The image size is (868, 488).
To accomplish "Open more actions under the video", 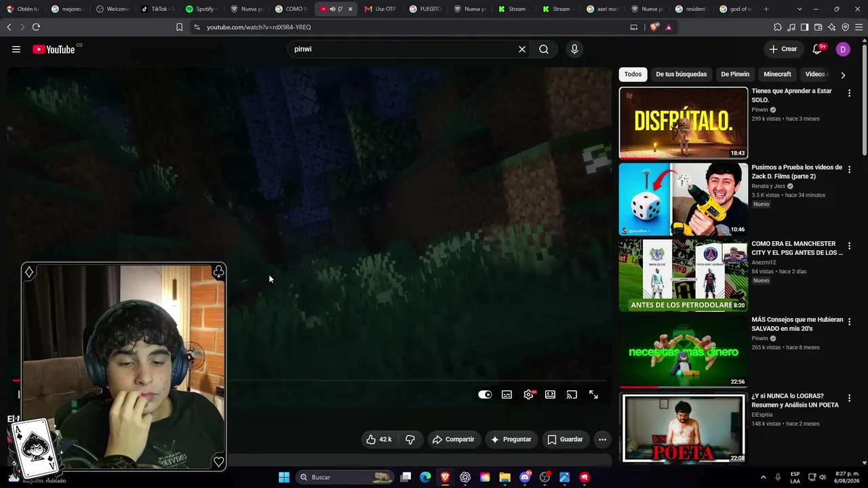I will pyautogui.click(x=602, y=439).
